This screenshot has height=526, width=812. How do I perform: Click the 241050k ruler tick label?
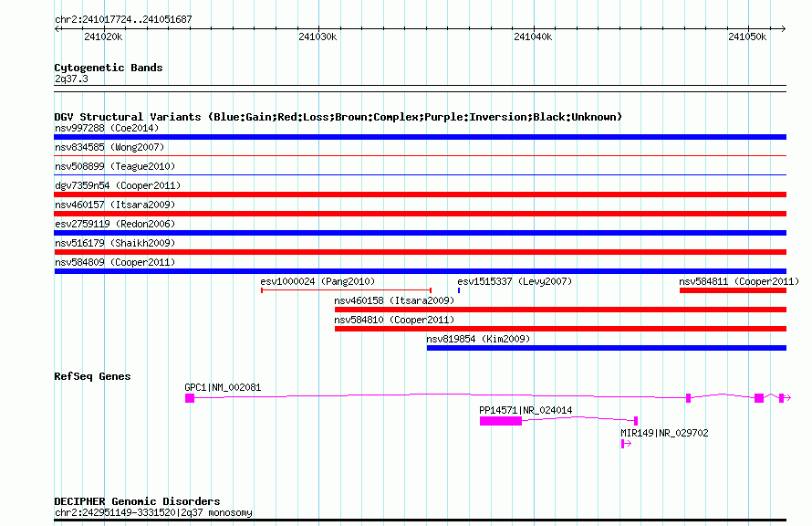[746, 37]
